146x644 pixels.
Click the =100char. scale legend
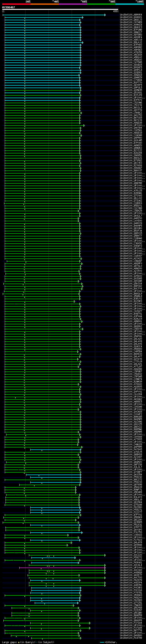(108, 642)
